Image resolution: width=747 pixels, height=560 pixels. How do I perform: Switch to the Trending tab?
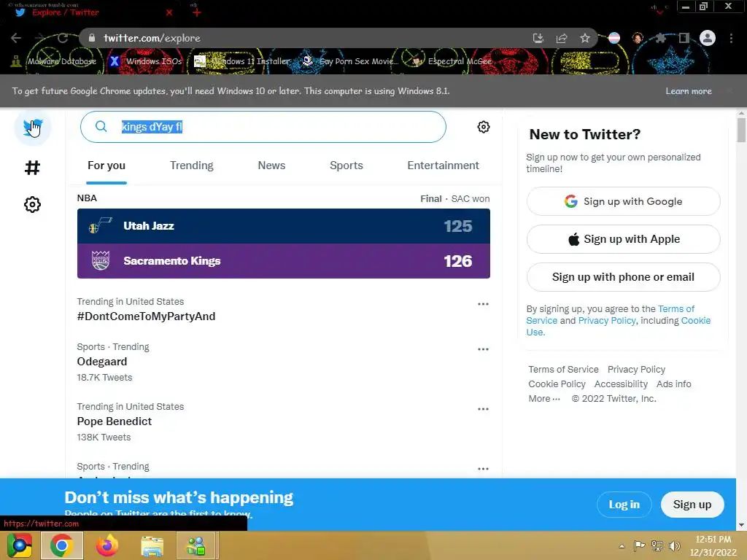pos(192,166)
